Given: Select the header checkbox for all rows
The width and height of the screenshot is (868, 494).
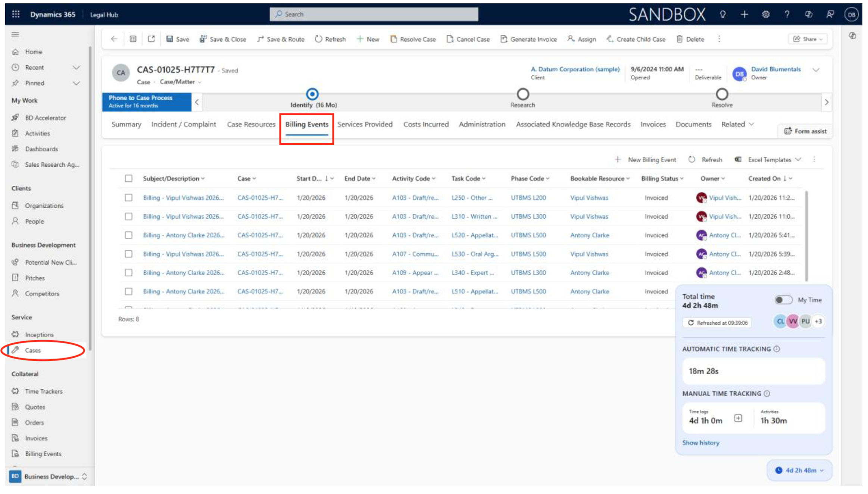Looking at the screenshot, I should 128,178.
